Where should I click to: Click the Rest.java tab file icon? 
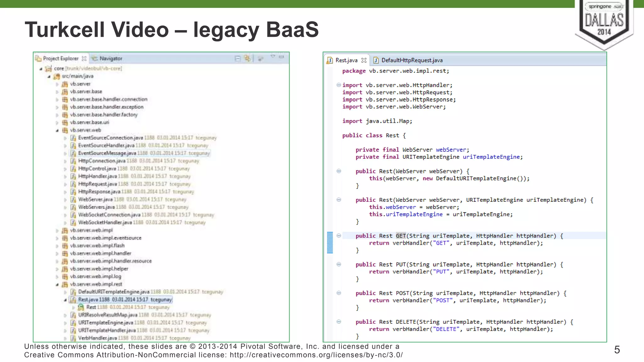330,60
